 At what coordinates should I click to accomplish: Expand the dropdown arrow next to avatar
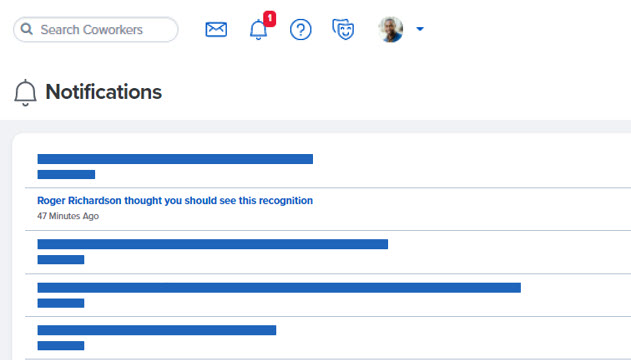420,29
